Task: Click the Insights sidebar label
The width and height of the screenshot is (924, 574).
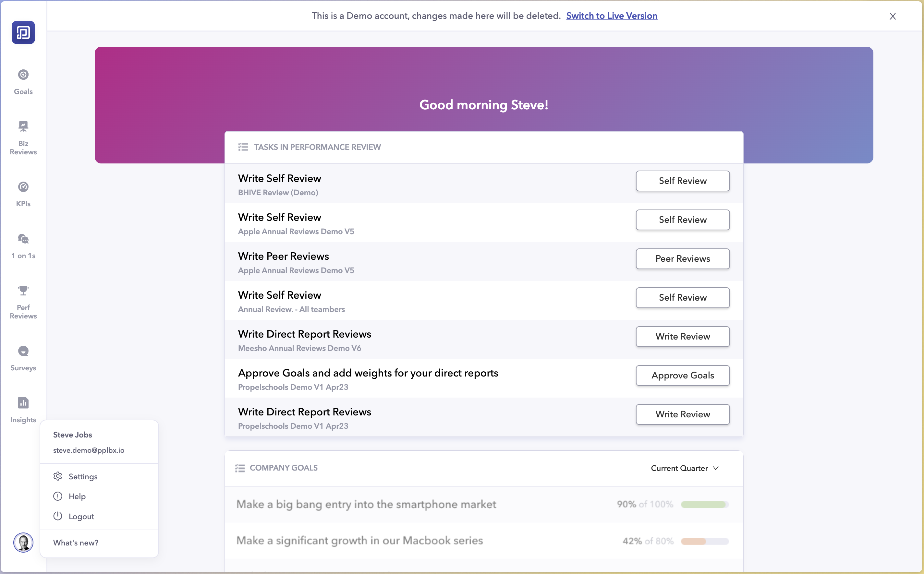Action: pos(23,420)
